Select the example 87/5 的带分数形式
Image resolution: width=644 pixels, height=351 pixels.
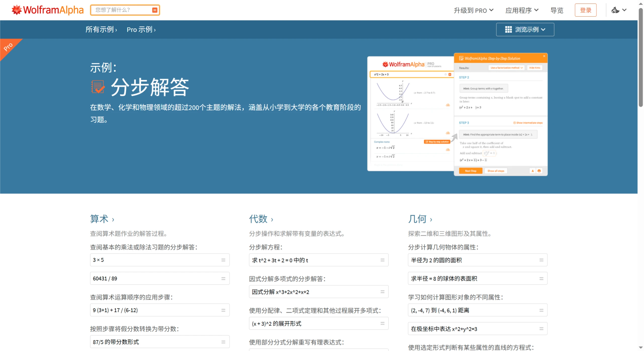tap(160, 342)
